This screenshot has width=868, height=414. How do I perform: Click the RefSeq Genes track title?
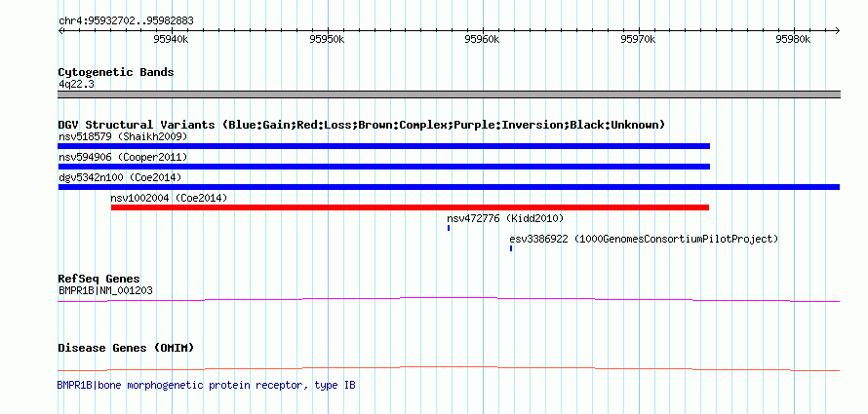pyautogui.click(x=99, y=279)
